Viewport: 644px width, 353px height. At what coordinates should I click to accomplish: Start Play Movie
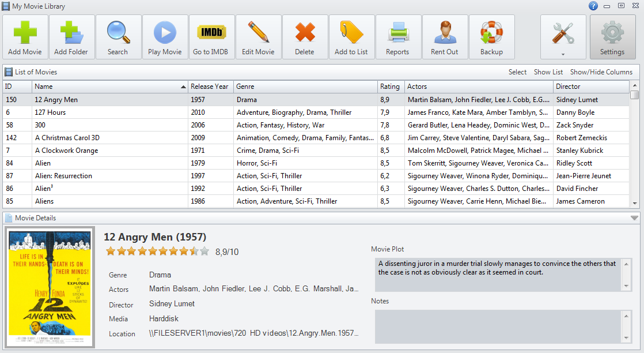pos(165,37)
